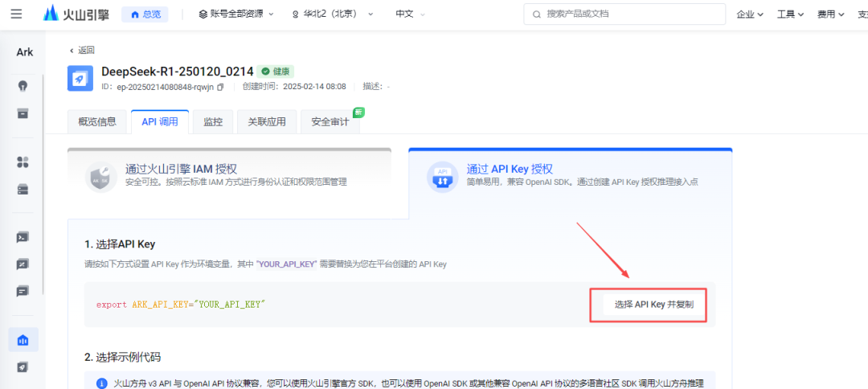
Task: Click the green healthy status badge
Action: coord(275,72)
